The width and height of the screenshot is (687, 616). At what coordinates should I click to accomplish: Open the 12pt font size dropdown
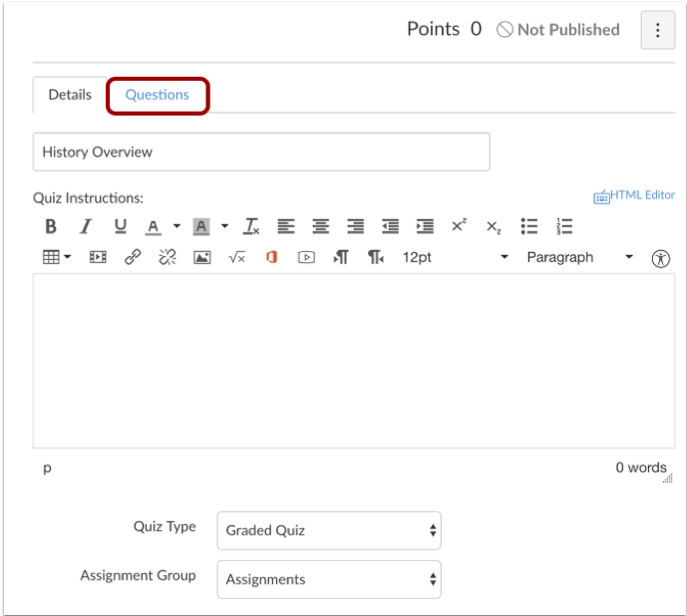pyautogui.click(x=455, y=257)
